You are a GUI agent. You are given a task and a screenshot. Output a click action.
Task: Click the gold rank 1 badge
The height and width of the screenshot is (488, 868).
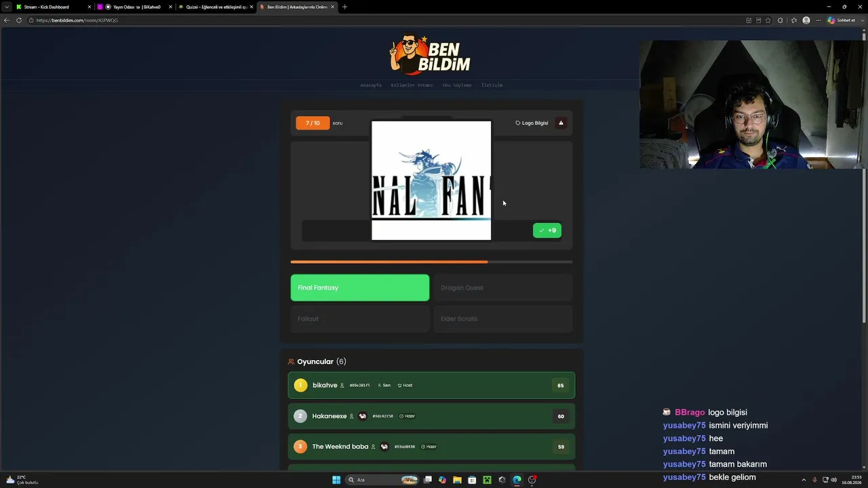coord(300,385)
